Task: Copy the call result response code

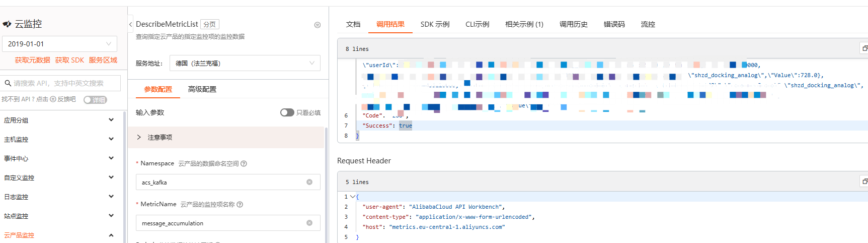Action: tap(864, 48)
